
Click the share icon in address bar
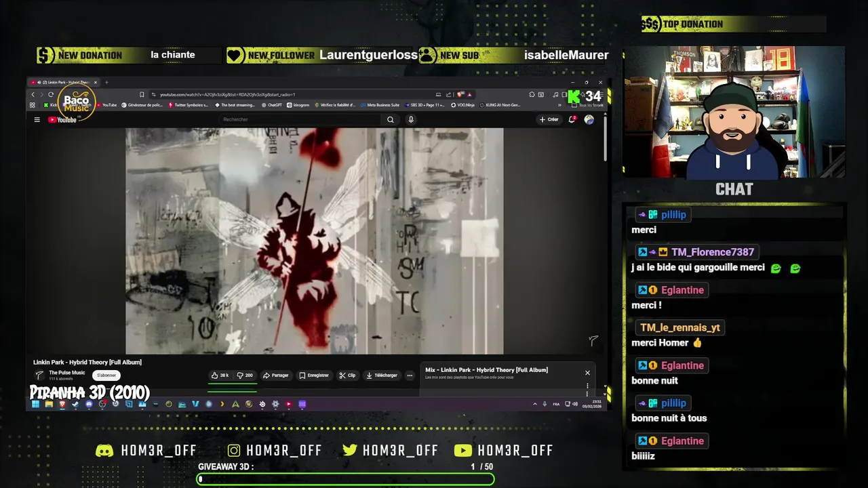[448, 94]
